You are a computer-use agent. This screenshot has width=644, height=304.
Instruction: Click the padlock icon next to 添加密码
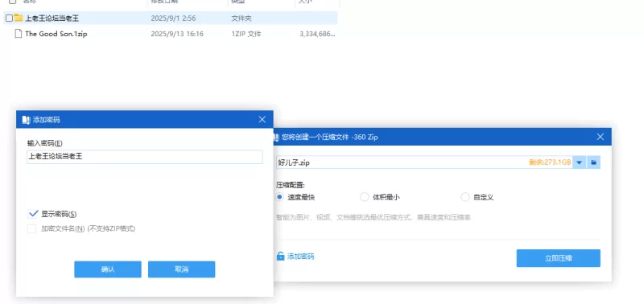coord(280,257)
